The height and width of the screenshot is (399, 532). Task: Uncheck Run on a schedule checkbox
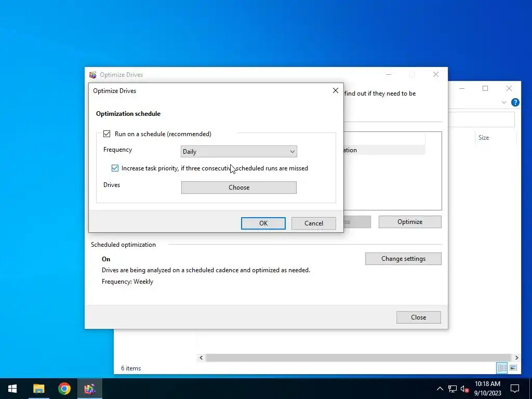[107, 134]
